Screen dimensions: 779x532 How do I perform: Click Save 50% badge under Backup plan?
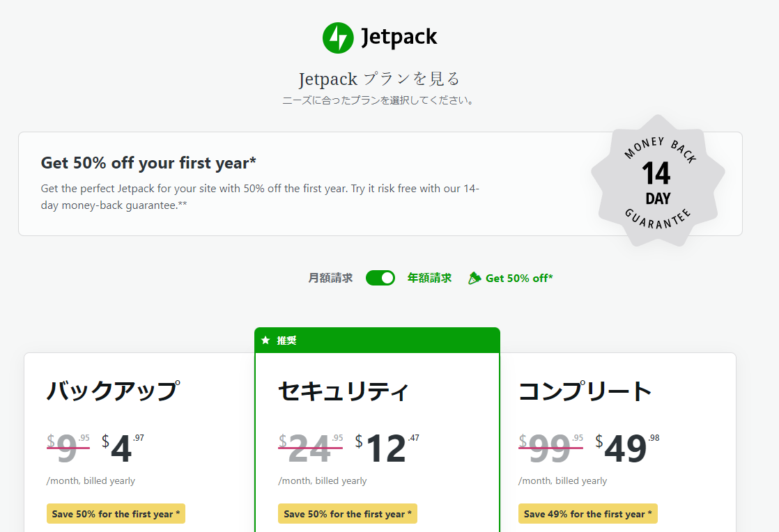[x=116, y=514]
